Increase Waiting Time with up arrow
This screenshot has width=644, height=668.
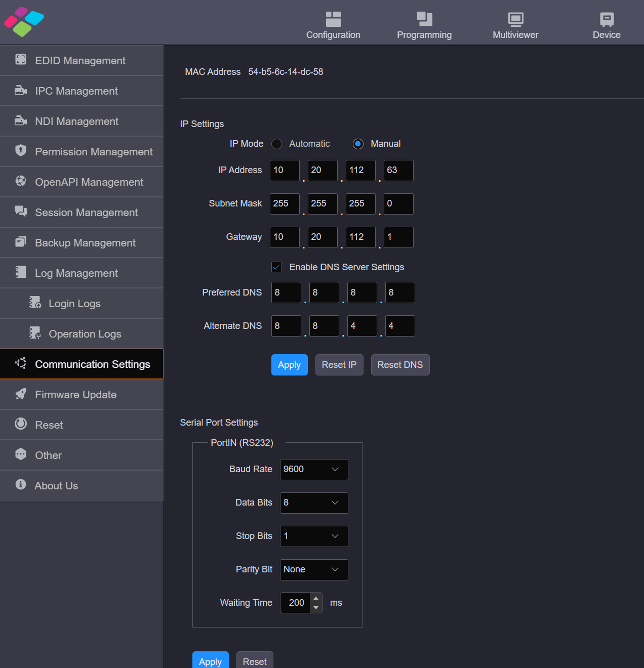click(x=316, y=598)
